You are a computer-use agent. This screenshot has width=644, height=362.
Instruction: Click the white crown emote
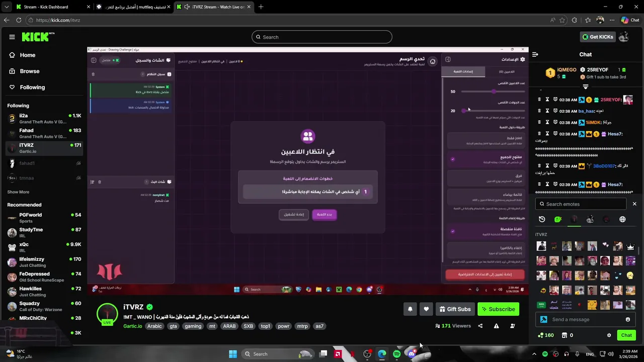(630, 246)
